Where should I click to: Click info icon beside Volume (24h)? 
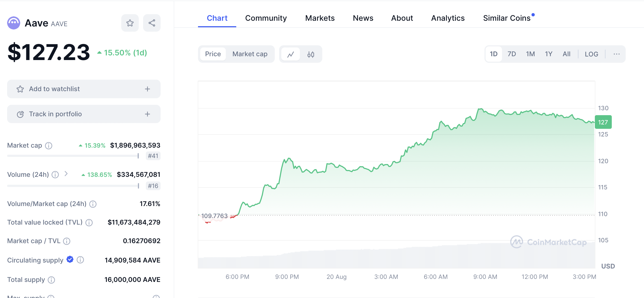(55, 175)
